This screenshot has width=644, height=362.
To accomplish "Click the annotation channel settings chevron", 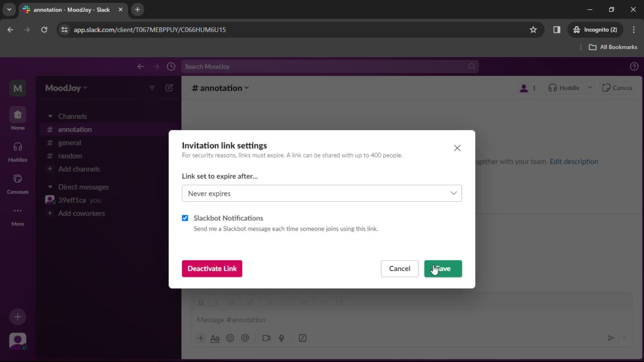I will tap(247, 88).
